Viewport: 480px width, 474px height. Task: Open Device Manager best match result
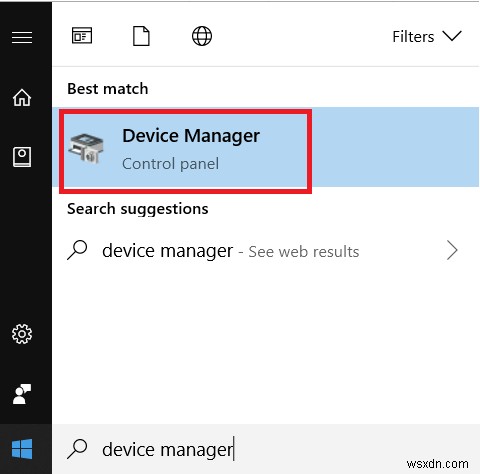266,147
